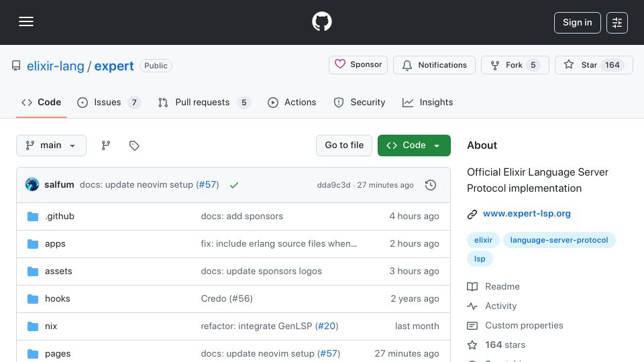Image resolution: width=644 pixels, height=362 pixels.
Task: Click the fork icon on Fork button
Action: tap(495, 65)
